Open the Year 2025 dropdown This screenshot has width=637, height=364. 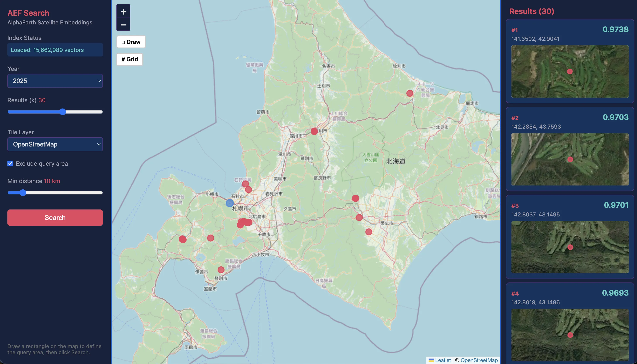(55, 81)
